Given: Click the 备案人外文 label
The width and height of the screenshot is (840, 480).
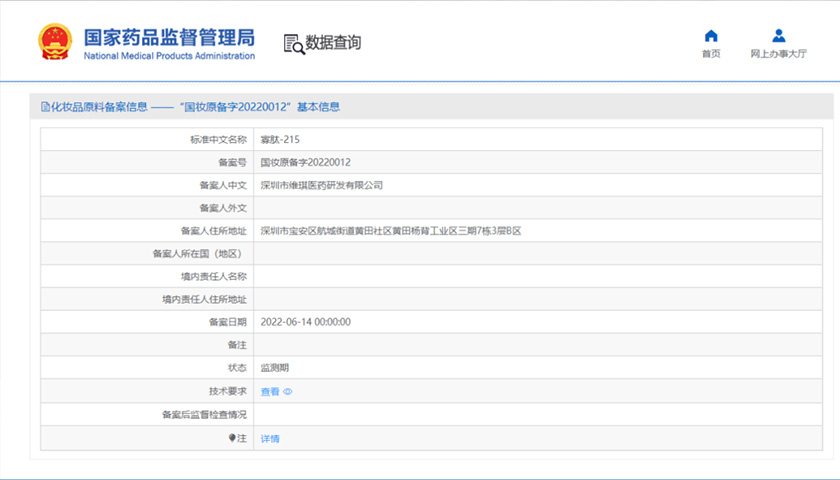Looking at the screenshot, I should [x=223, y=208].
